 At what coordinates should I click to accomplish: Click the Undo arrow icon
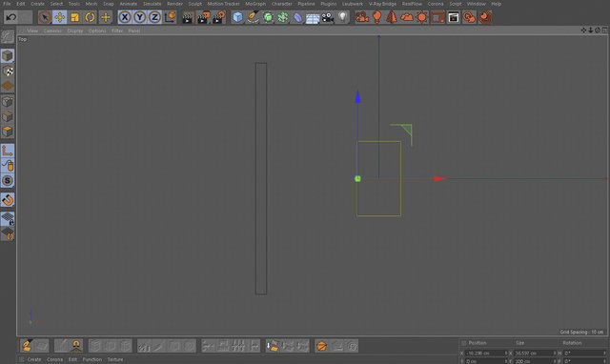tap(10, 17)
